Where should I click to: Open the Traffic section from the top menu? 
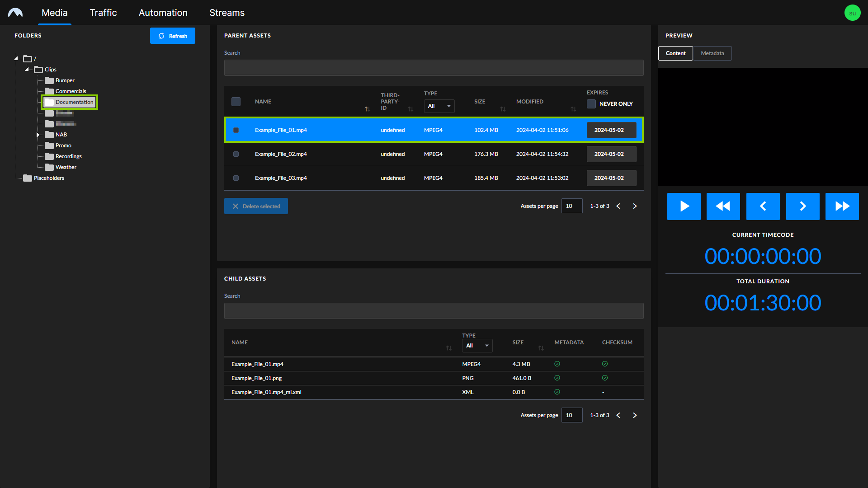[x=103, y=12]
